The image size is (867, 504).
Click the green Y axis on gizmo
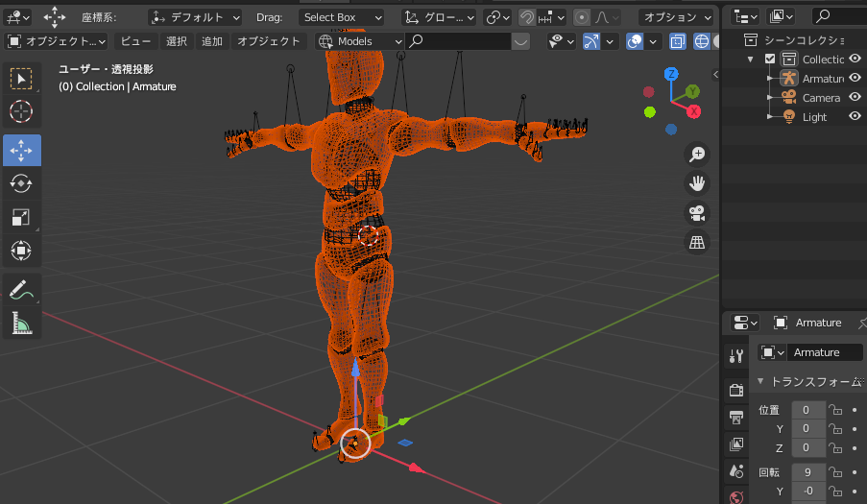(x=692, y=91)
